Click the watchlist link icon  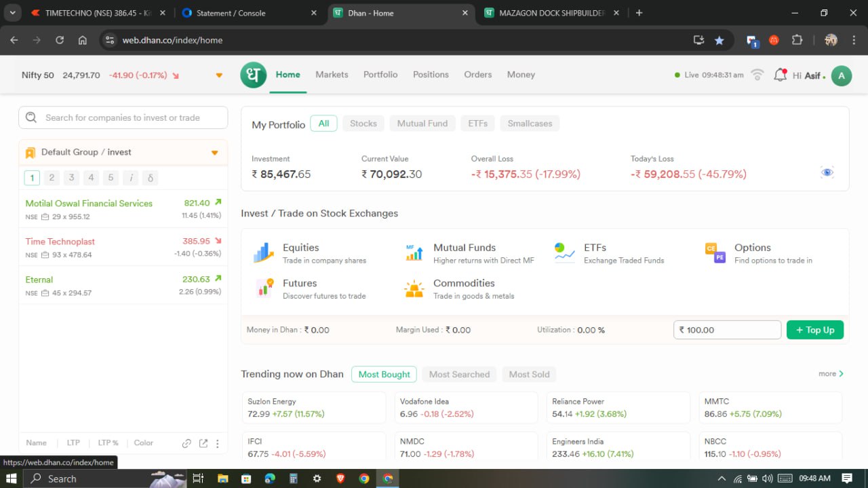point(186,443)
